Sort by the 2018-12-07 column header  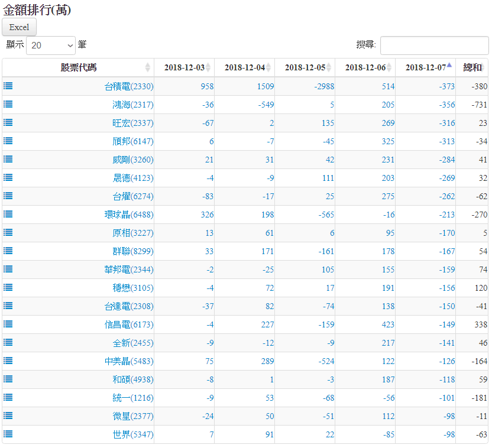[x=425, y=67]
